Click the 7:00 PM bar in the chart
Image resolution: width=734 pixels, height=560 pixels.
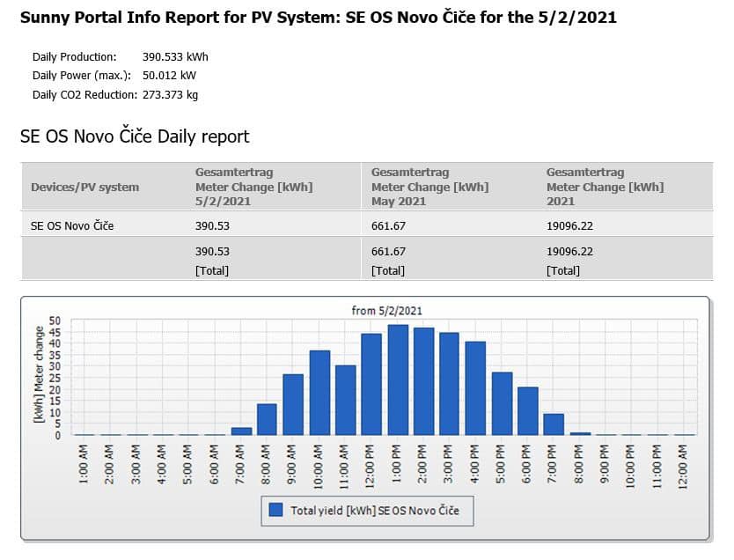(554, 424)
